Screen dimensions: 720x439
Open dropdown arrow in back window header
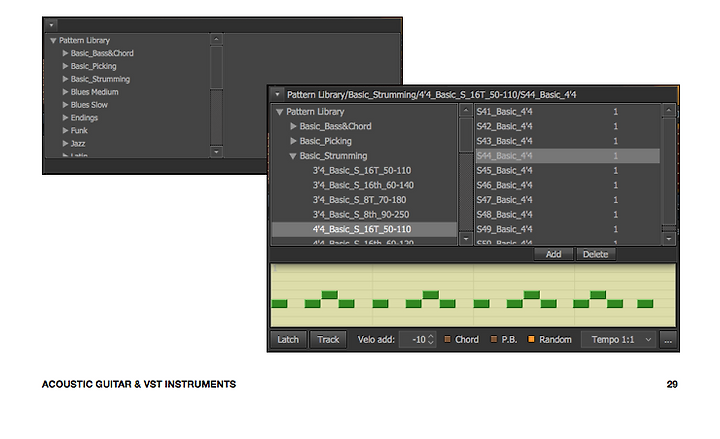pos(51,25)
